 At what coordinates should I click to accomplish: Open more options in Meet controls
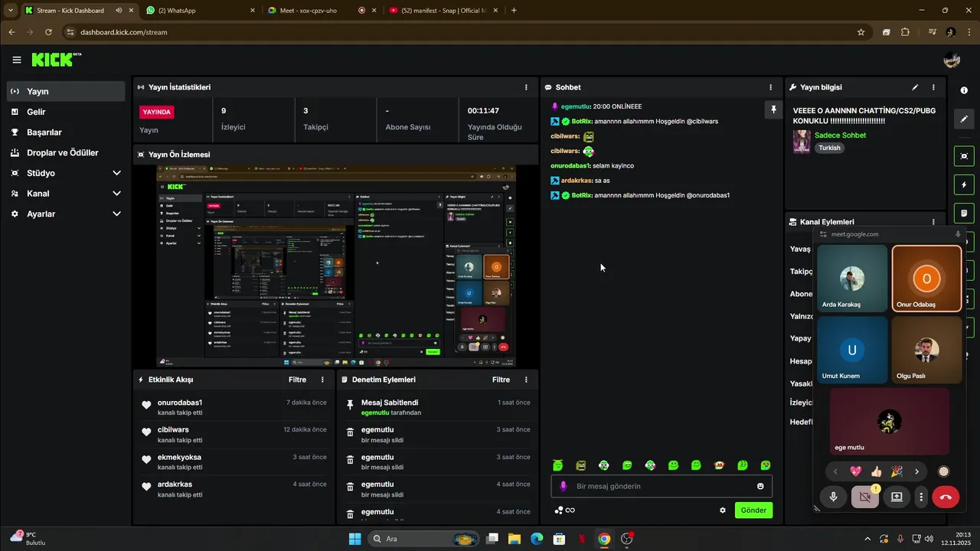tap(921, 497)
